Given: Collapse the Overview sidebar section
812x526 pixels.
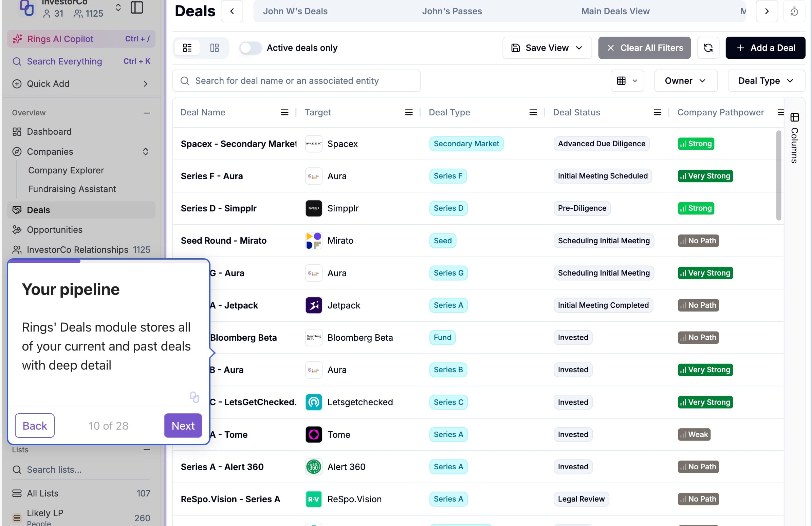Looking at the screenshot, I should (x=147, y=113).
